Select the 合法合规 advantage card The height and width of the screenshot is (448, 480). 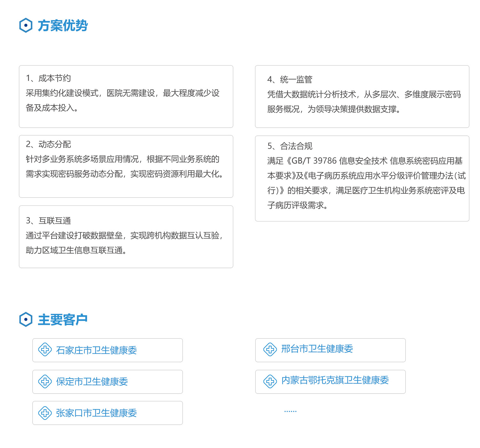[362, 178]
